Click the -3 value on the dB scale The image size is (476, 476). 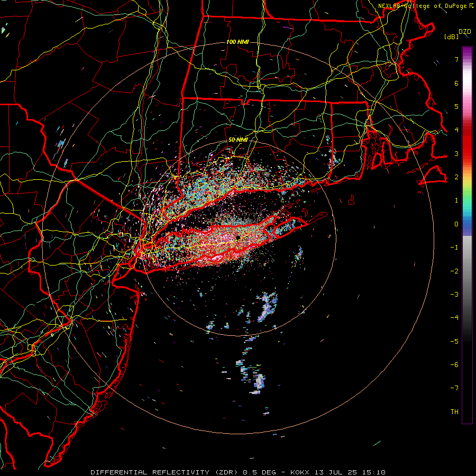point(454,295)
